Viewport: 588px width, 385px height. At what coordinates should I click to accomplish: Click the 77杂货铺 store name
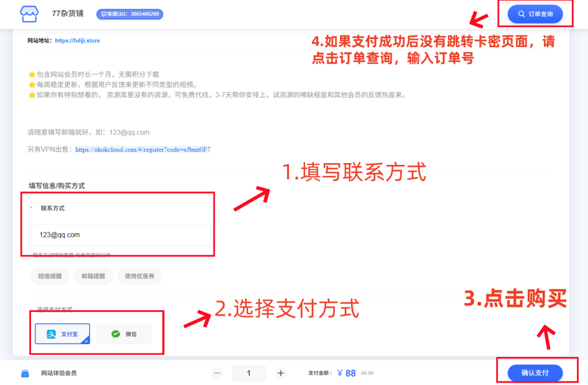(67, 13)
